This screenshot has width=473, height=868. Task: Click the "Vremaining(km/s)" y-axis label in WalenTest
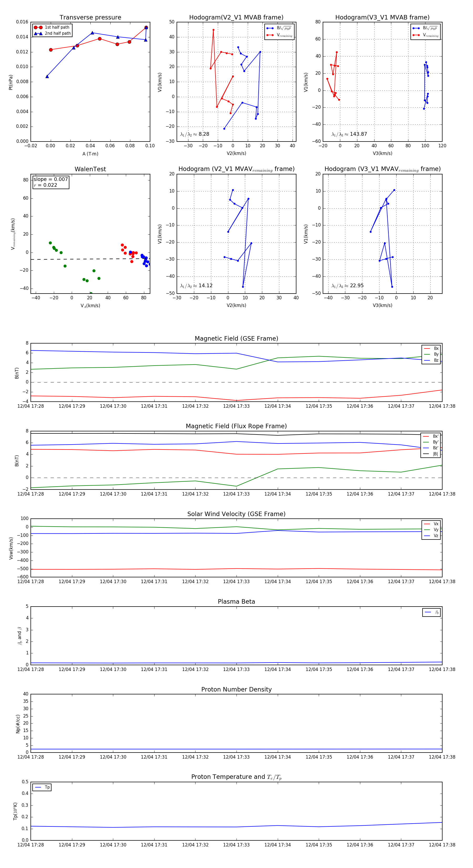[13, 234]
